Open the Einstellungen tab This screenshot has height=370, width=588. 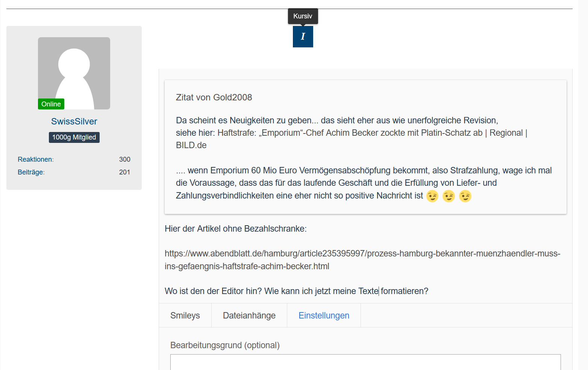point(324,315)
